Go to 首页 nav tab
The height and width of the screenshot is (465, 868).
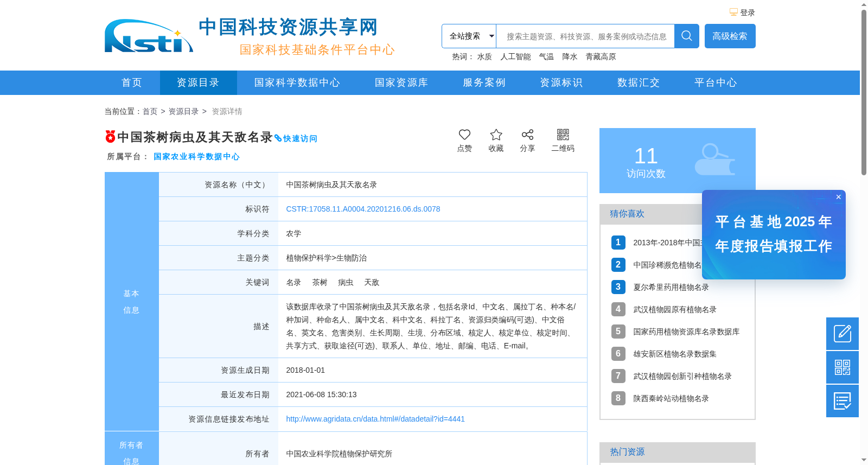[132, 82]
